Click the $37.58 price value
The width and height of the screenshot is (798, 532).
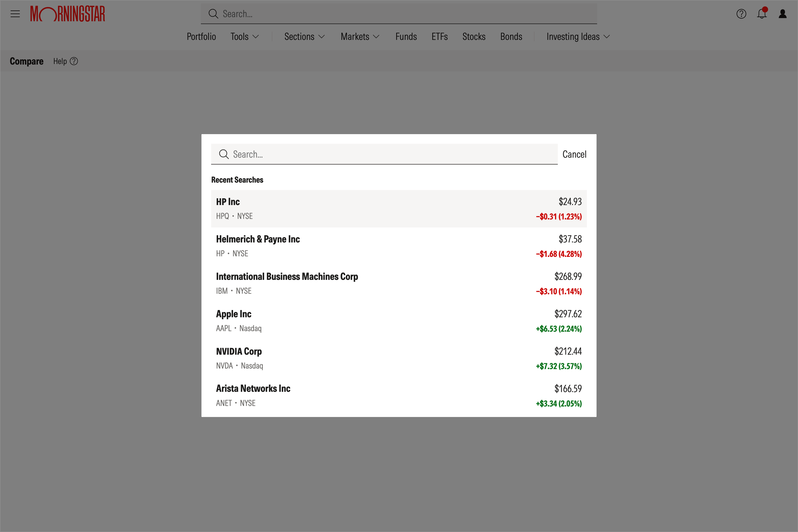(x=570, y=239)
